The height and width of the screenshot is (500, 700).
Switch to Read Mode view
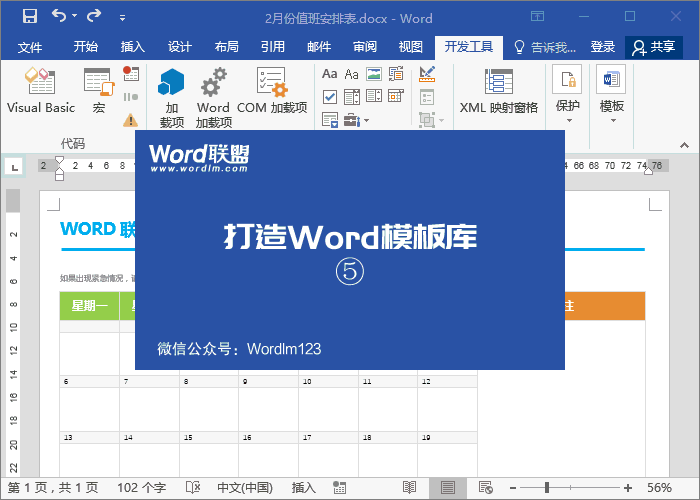409,488
